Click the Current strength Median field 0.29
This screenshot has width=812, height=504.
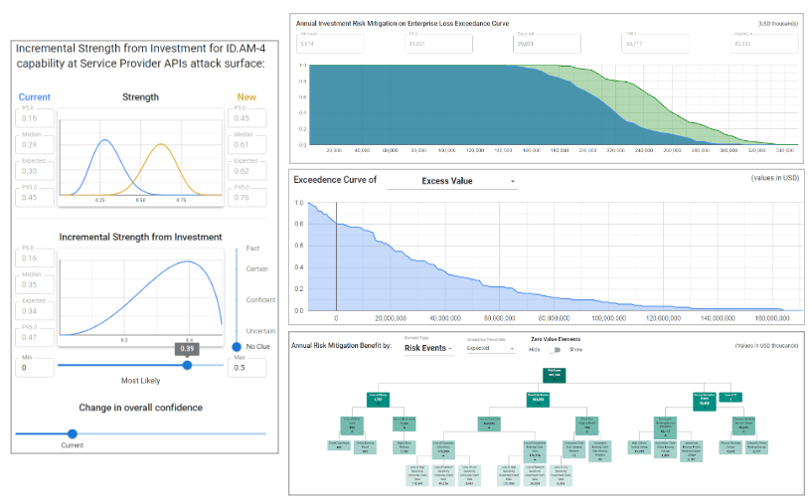click(35, 144)
